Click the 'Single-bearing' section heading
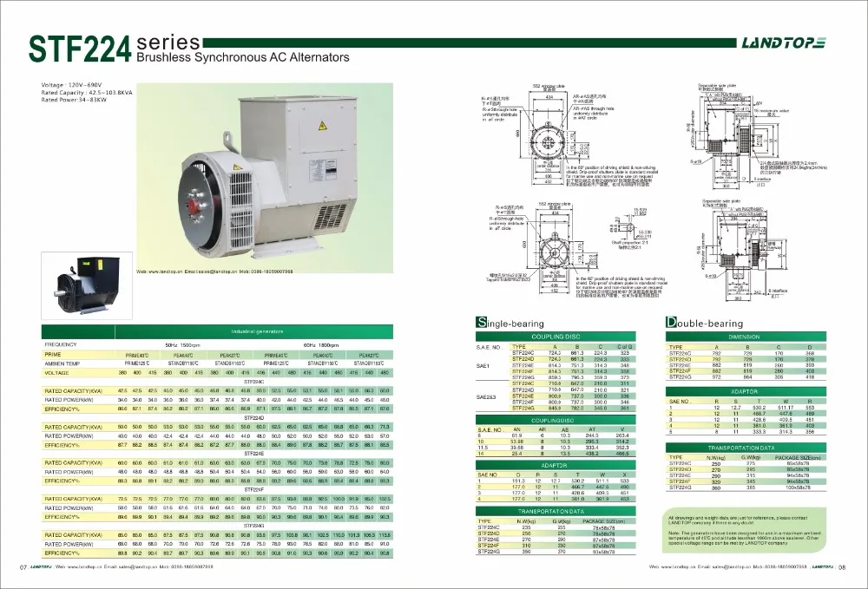This screenshot has height=589, width=868. 510,324
